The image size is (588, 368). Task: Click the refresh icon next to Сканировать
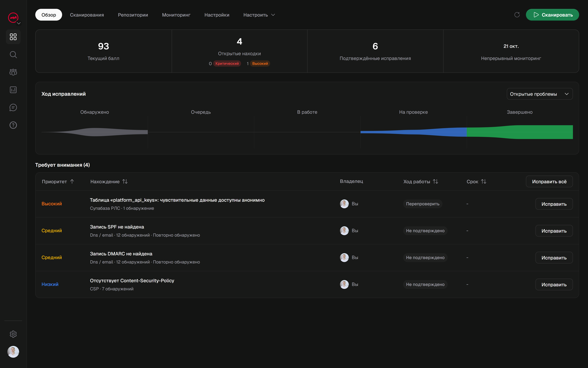(x=517, y=15)
